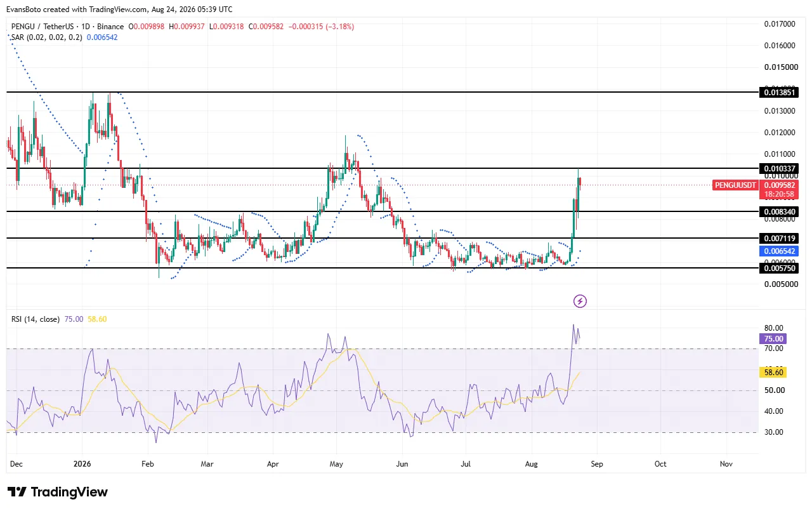Click the Feb label on the time axis
Viewport: 812px width, 511px height.
148,464
